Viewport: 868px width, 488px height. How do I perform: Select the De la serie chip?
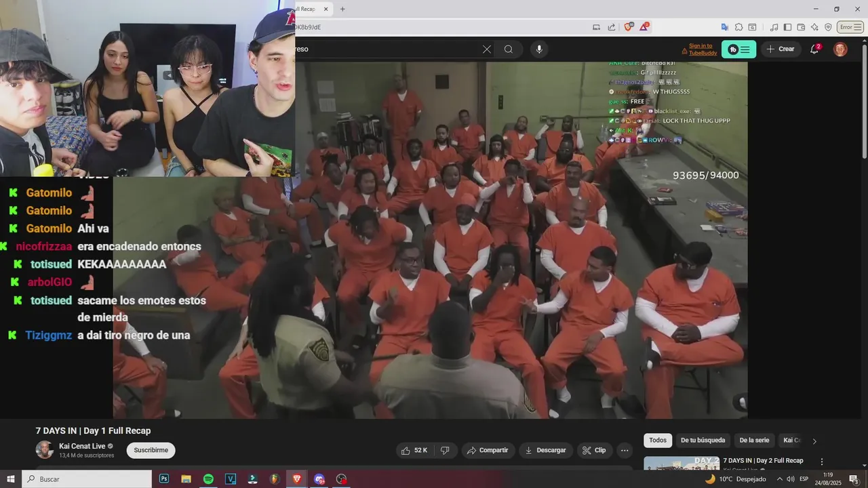(754, 441)
